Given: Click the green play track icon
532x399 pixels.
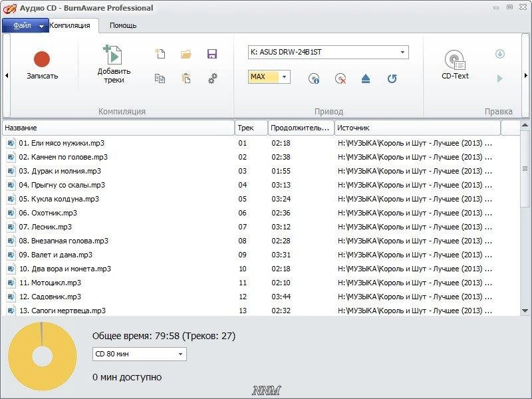Looking at the screenshot, I should (500, 78).
